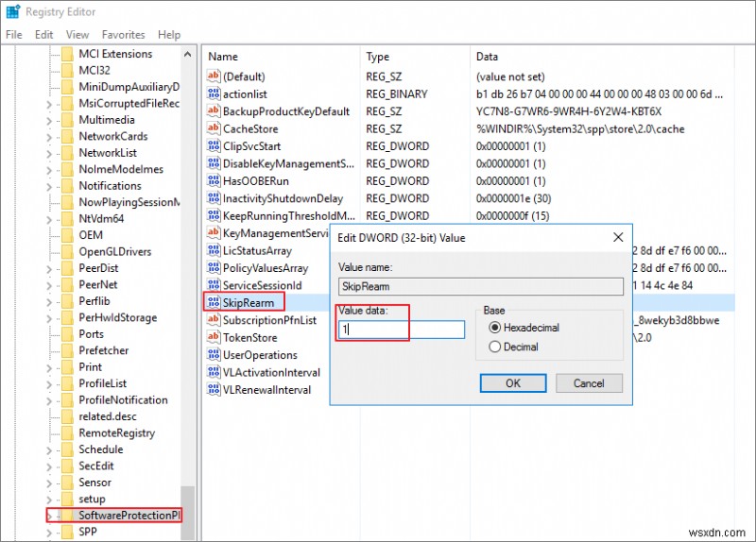Expand the Notifications tree node
Viewport: 756px width, 542px height.
(49, 186)
